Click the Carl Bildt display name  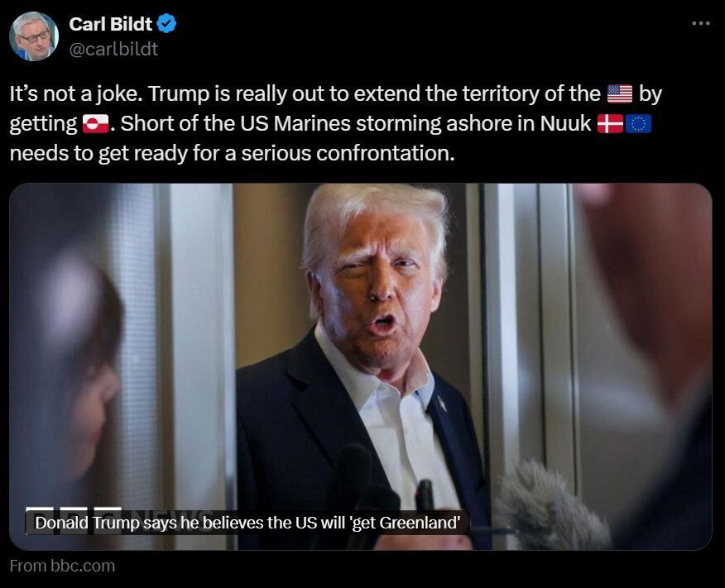pos(111,23)
